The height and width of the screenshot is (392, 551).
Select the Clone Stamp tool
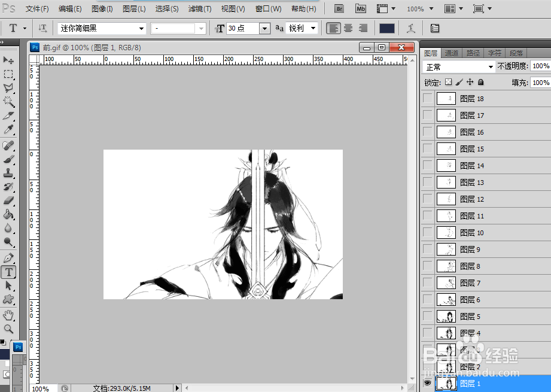(x=8, y=173)
